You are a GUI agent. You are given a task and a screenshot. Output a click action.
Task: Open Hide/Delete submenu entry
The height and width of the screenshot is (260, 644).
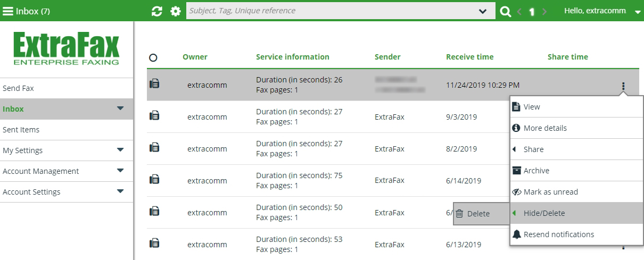click(576, 213)
